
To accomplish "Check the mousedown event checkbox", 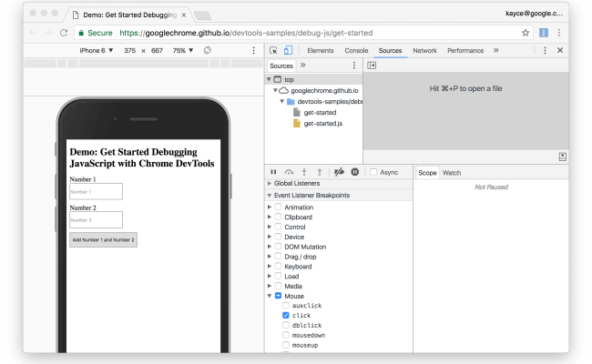I will 286,335.
